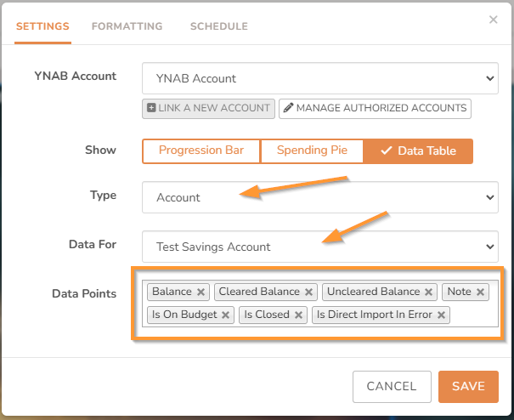Open the Type dropdown showing Account
514x420 pixels.
click(x=320, y=197)
